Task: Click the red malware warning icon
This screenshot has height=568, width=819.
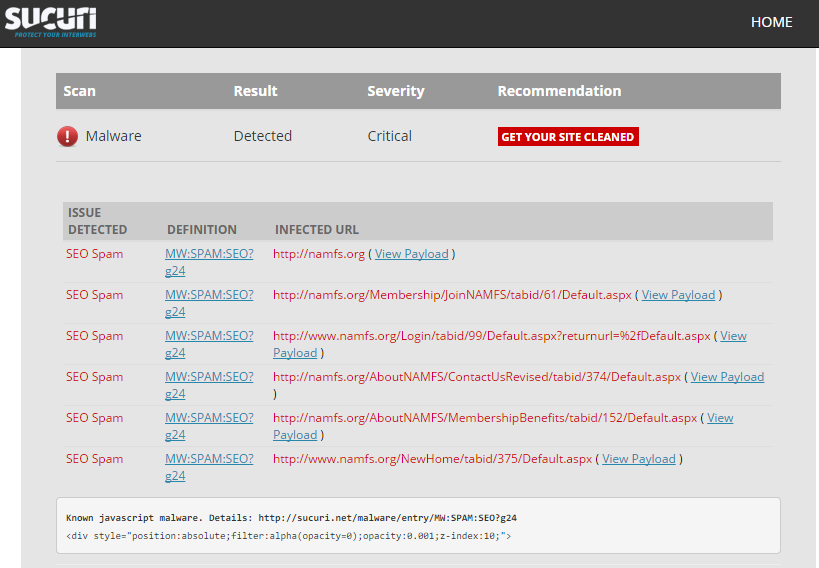Action: point(67,136)
